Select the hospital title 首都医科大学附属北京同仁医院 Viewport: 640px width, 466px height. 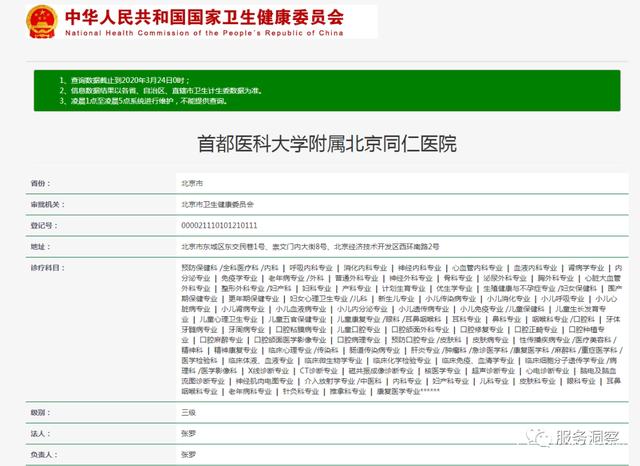click(x=320, y=145)
